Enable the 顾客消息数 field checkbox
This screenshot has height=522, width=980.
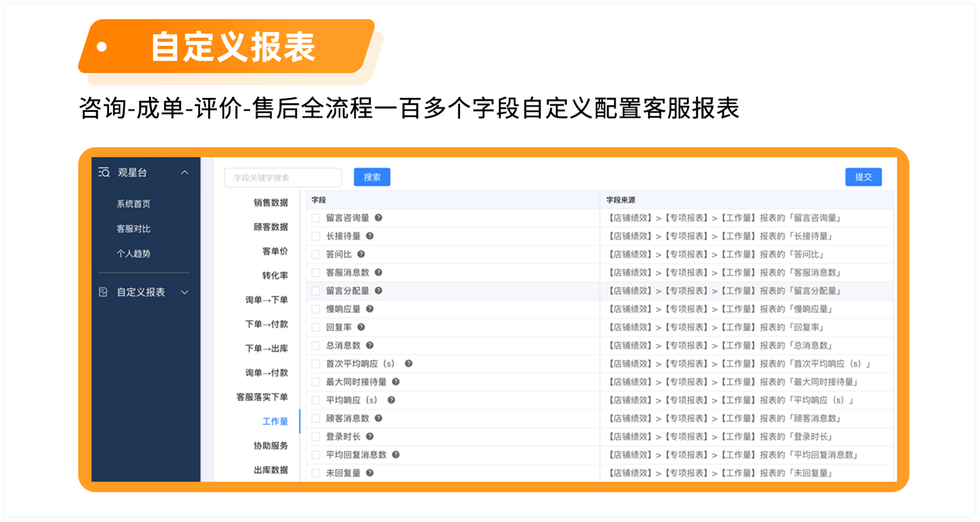(315, 418)
